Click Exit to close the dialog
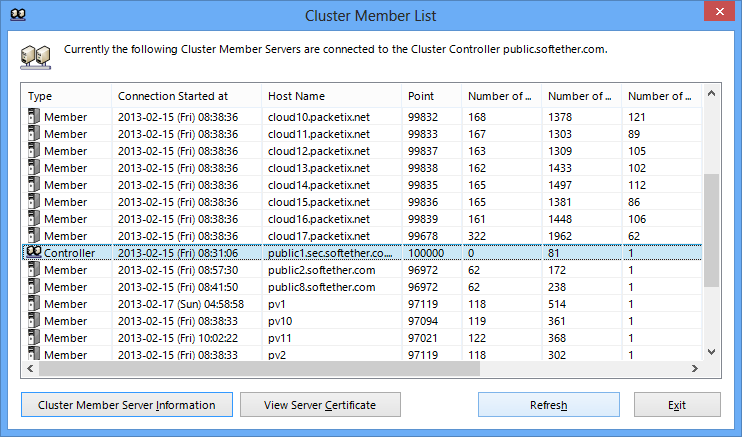The image size is (742, 437). (677, 405)
